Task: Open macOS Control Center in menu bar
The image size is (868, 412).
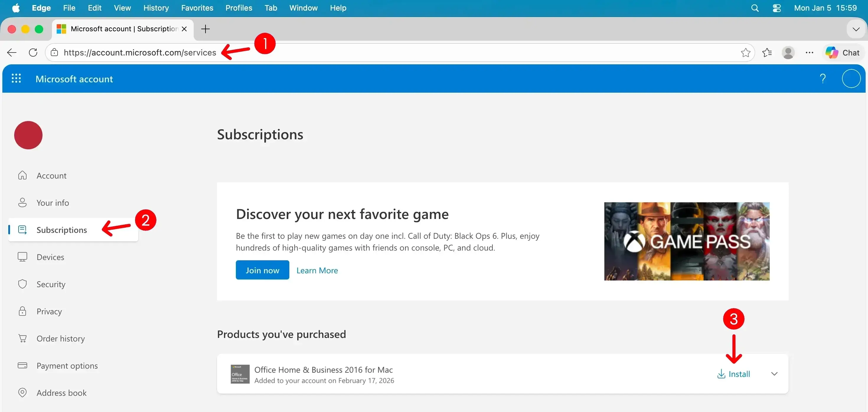Action: pos(776,8)
